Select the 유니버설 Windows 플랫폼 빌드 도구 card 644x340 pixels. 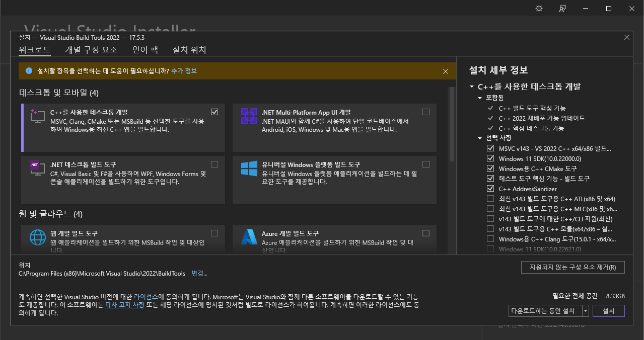pos(334,180)
